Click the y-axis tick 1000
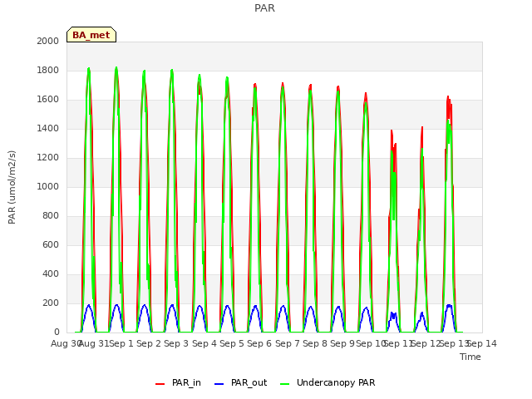 pyautogui.click(x=48, y=186)
